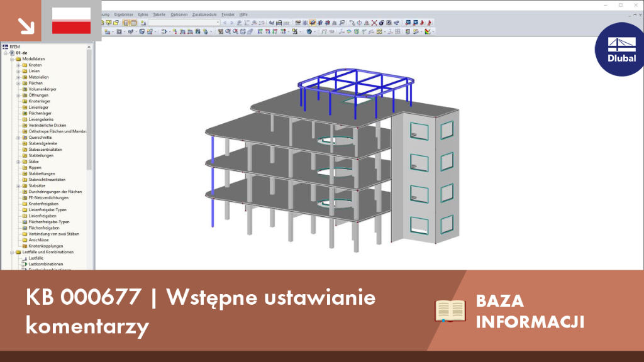Select Lastkombinationen in the navigator tree
This screenshot has height=362, width=644.
point(45,265)
